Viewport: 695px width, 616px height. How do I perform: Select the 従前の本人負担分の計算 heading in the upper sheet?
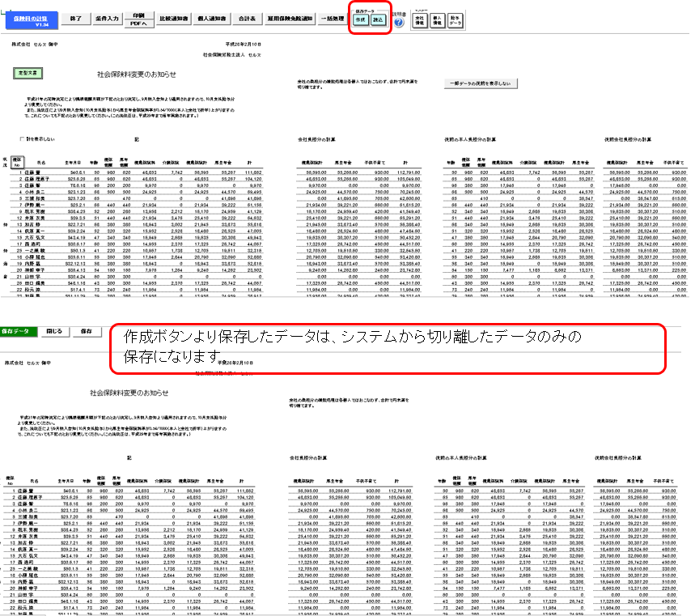pos(470,140)
